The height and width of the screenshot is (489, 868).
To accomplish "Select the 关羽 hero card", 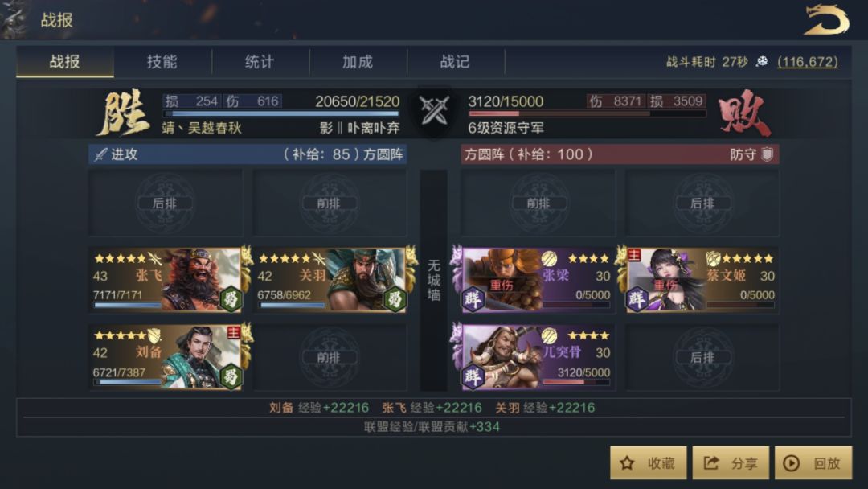I will (330, 280).
